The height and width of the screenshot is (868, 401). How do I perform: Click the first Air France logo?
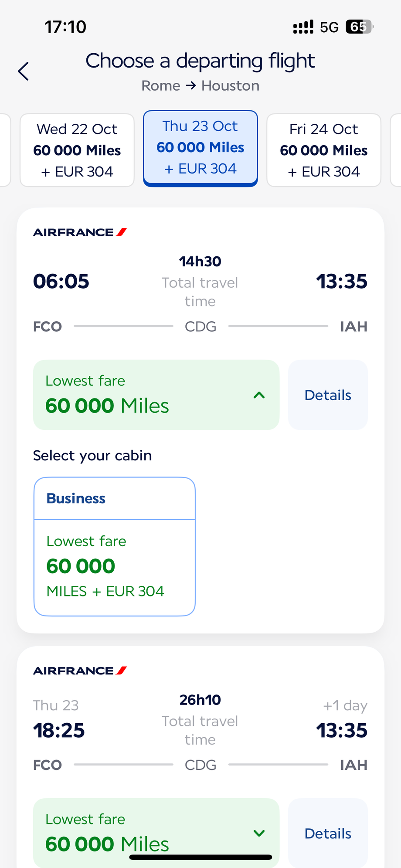click(x=80, y=232)
